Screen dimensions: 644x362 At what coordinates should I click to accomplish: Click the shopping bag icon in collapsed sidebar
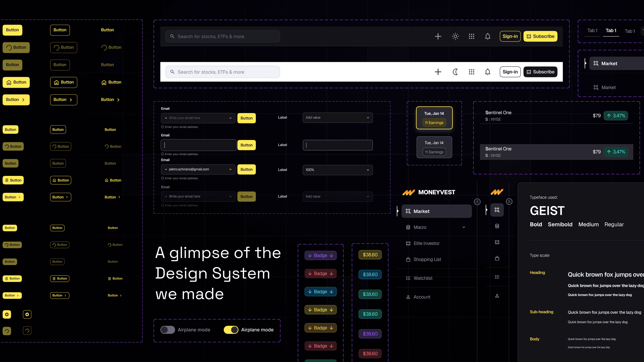click(x=497, y=258)
